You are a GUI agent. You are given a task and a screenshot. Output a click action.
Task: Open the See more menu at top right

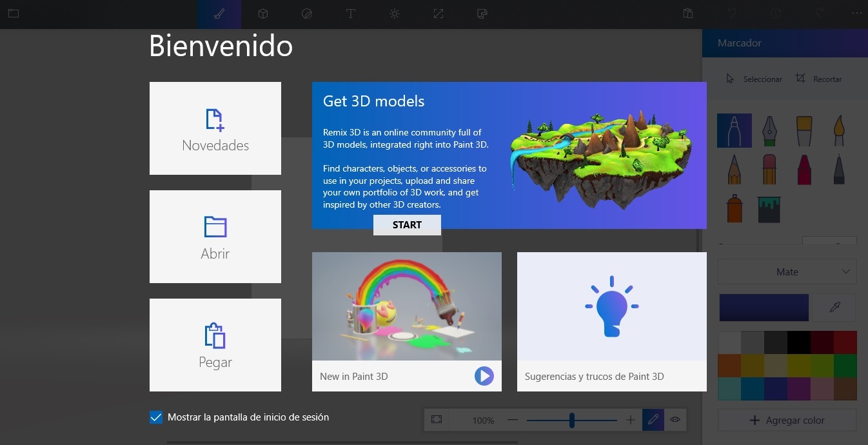[x=858, y=14]
